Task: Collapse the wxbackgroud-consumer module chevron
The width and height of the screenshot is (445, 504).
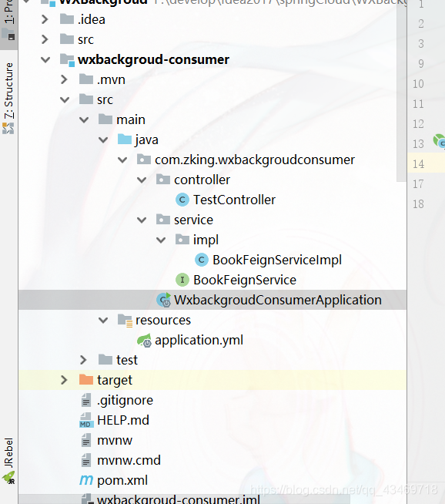Action: click(x=45, y=59)
